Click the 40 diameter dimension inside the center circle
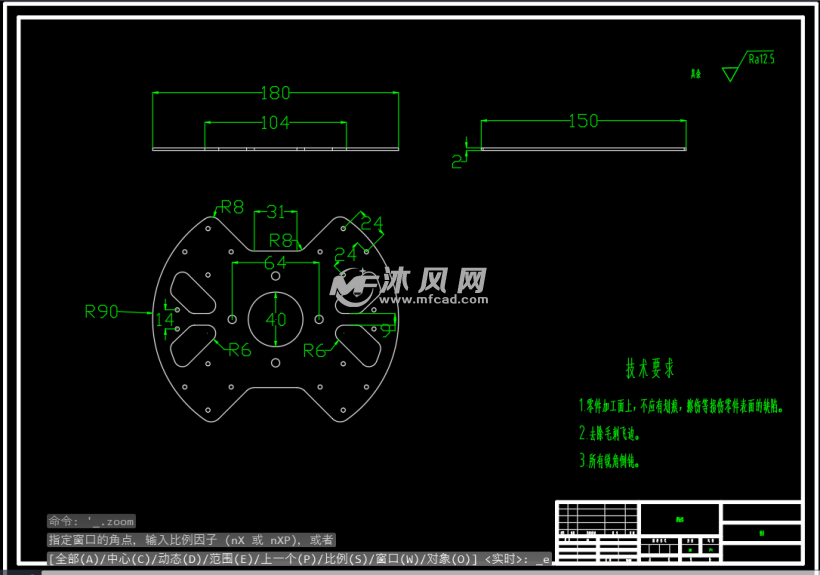Viewport: 820px width, 575px height. tap(276, 319)
